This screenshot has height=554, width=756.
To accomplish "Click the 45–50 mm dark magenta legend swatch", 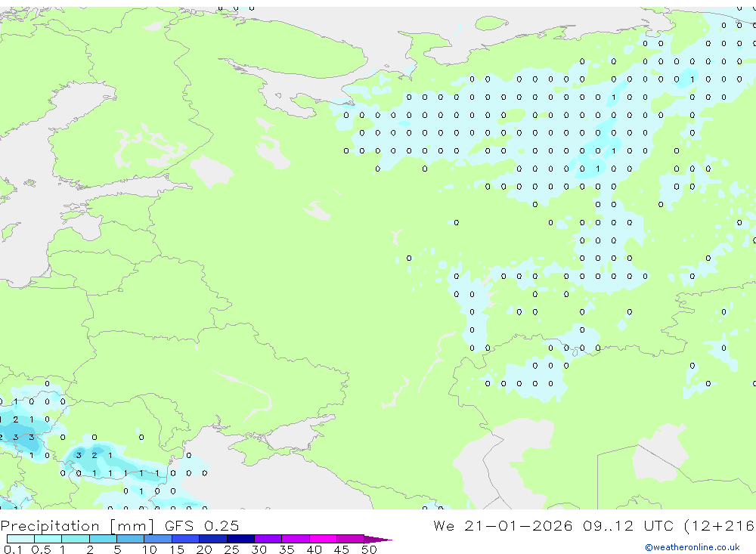I will click(351, 539).
